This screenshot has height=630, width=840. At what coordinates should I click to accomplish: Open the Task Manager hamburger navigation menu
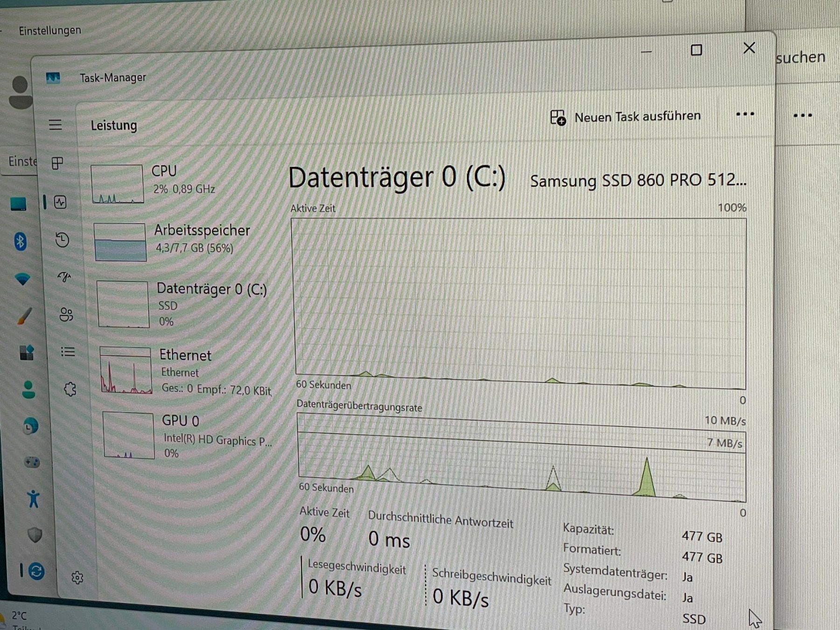point(56,125)
